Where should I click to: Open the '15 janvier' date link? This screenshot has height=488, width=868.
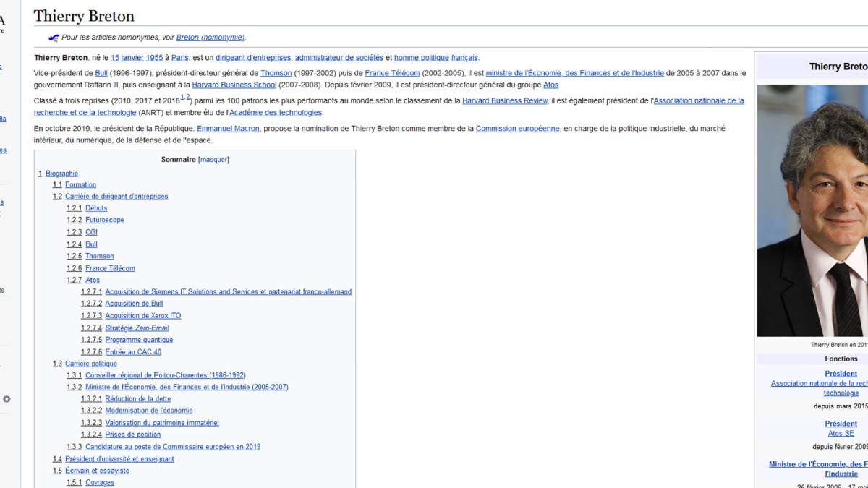point(127,58)
